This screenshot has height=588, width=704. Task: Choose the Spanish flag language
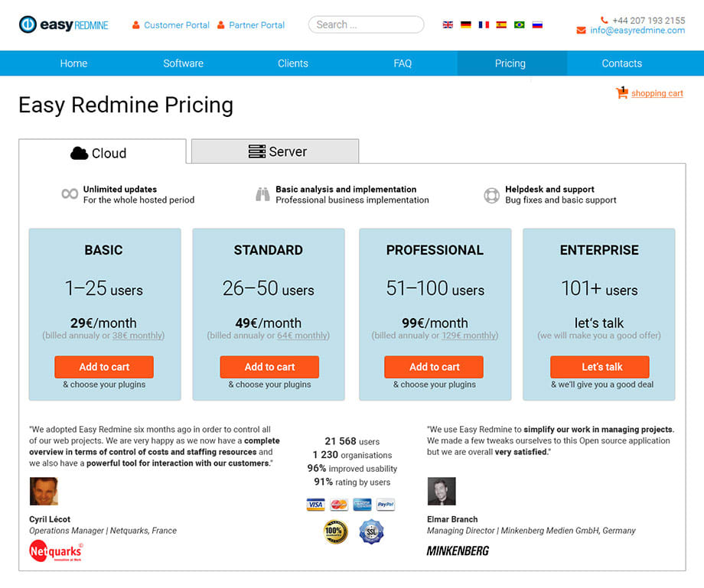(501, 24)
